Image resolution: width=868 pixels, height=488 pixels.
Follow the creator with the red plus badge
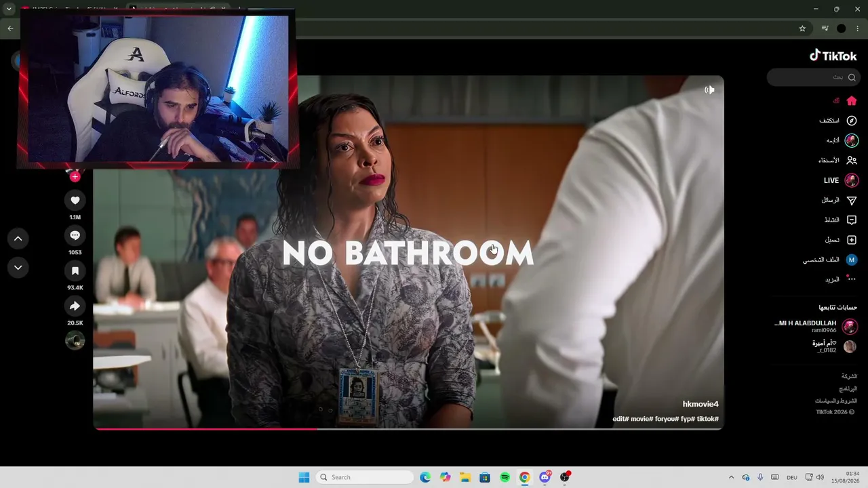pyautogui.click(x=75, y=177)
